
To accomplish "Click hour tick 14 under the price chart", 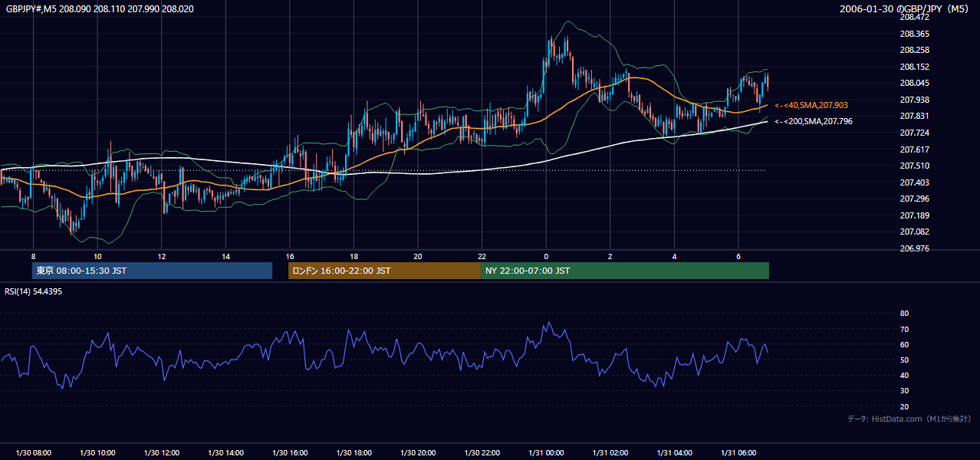I will pos(225,256).
